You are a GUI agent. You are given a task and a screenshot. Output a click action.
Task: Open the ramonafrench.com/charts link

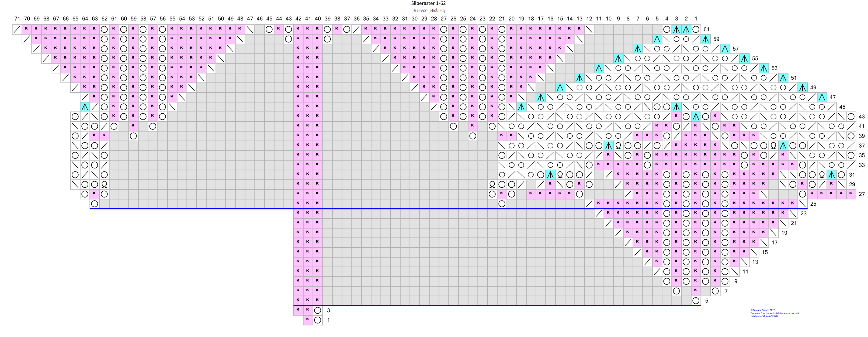(764, 316)
